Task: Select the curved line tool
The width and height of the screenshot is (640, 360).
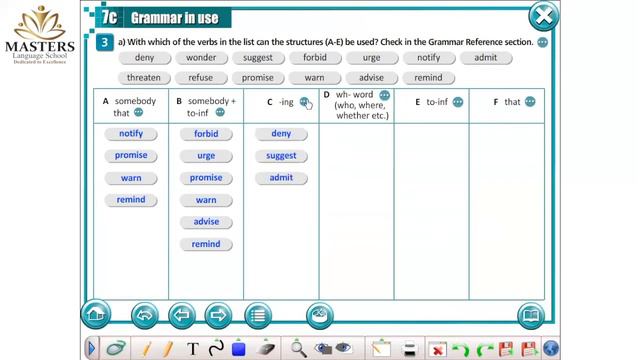Action: [x=216, y=349]
